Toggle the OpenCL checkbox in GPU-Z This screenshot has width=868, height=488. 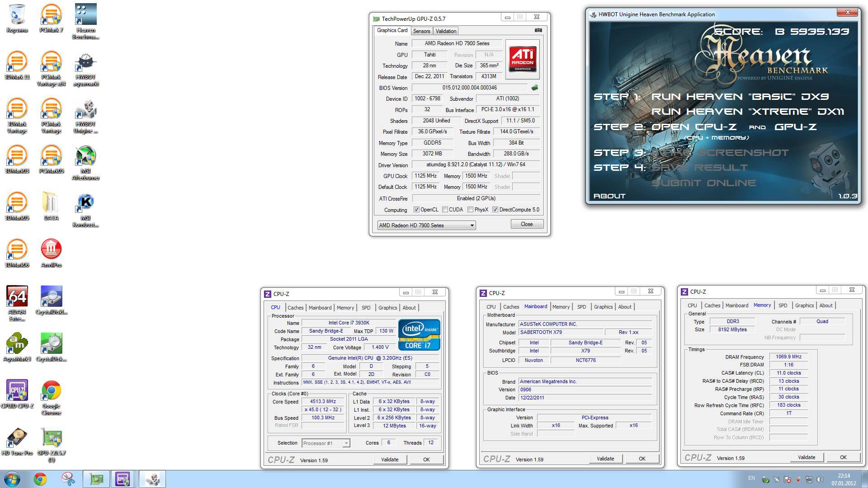[x=416, y=210]
